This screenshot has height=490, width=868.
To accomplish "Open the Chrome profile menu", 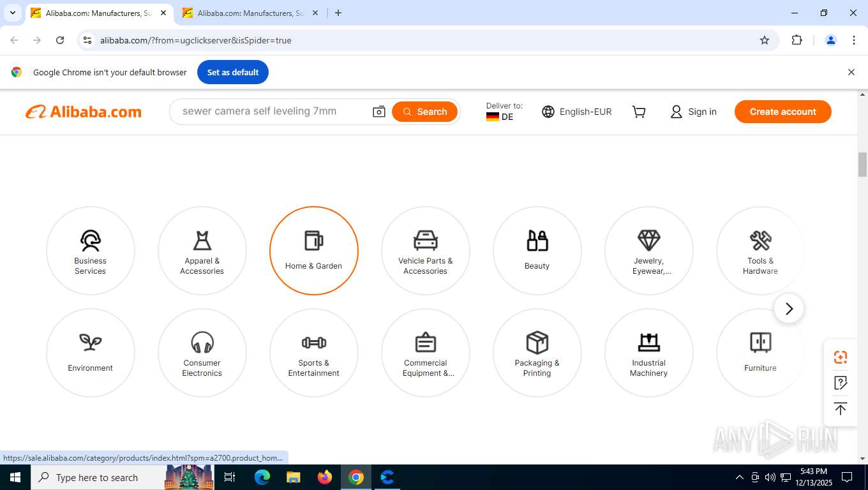I will 831,40.
